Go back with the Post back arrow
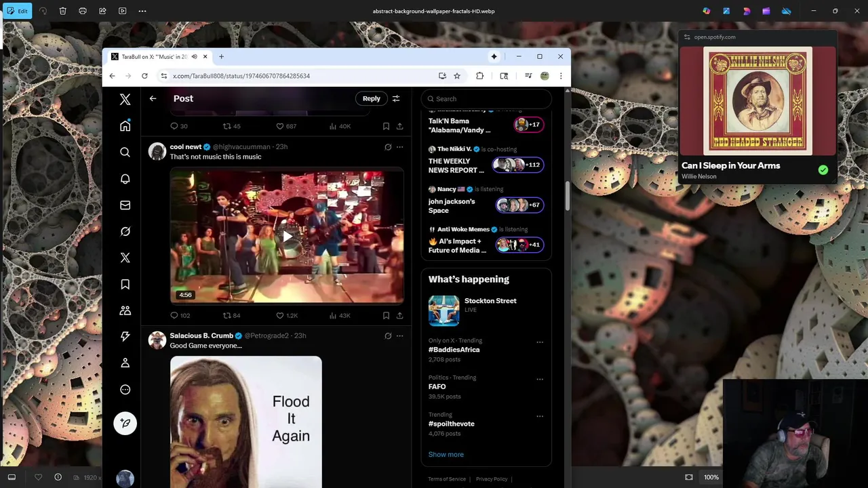 click(153, 98)
